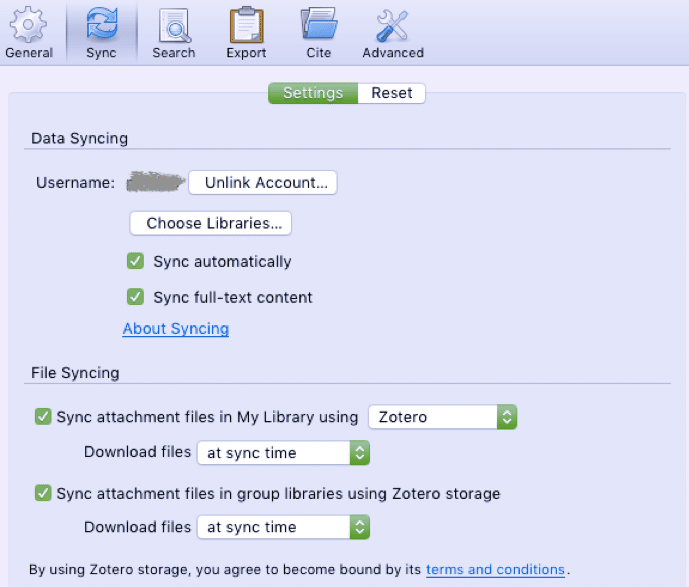Disable the Sync automatically checkbox
The image size is (689, 587).
[x=136, y=262]
